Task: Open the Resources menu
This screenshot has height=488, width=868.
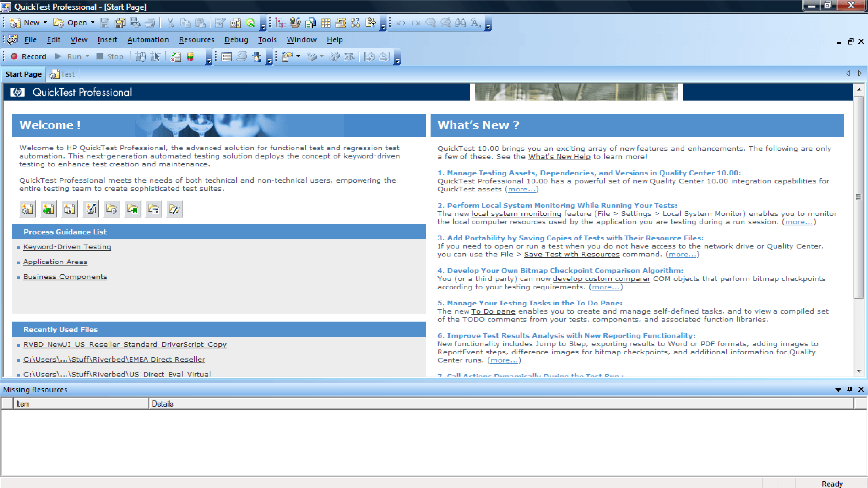Action: tap(197, 40)
